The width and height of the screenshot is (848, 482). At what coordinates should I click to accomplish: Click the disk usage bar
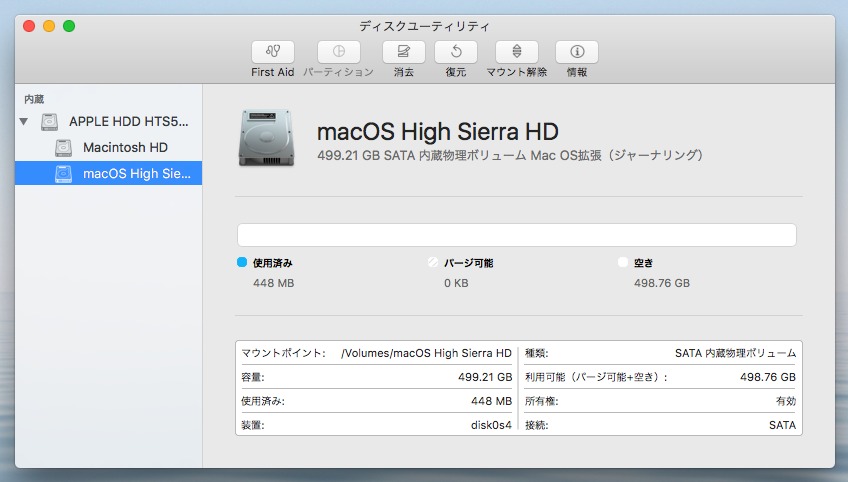(516, 235)
